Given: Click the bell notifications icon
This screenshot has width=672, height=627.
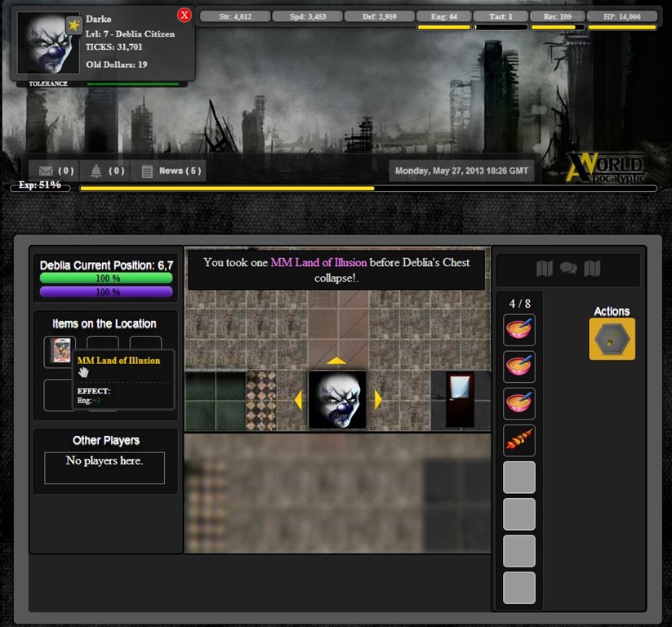Looking at the screenshot, I should pos(96,171).
